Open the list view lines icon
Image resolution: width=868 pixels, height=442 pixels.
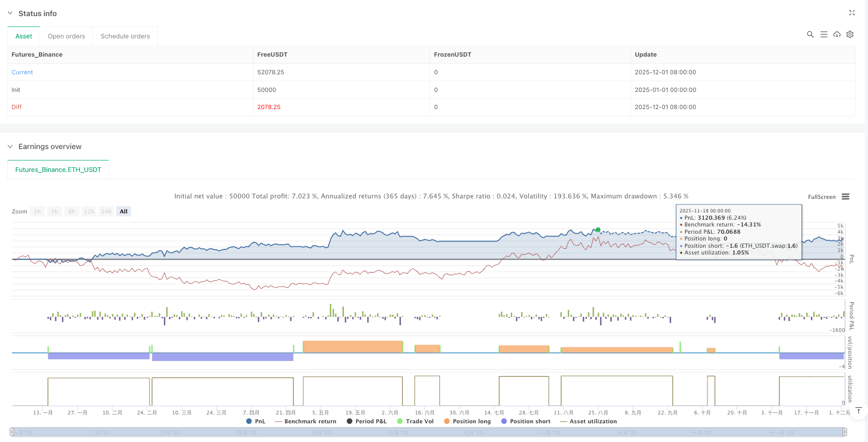823,34
